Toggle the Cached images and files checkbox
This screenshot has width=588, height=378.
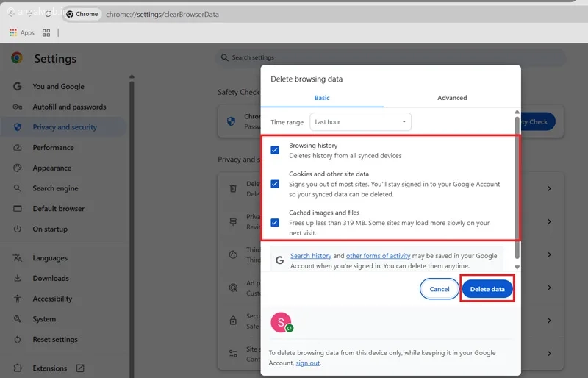pyautogui.click(x=275, y=222)
